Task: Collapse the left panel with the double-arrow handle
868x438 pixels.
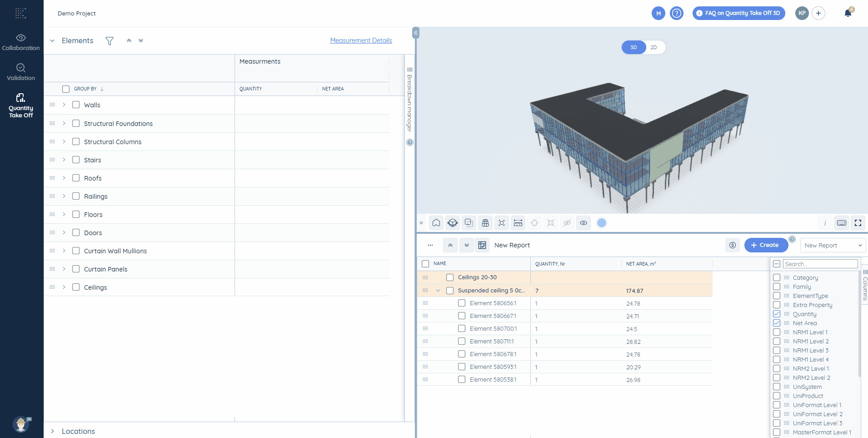Action: tap(415, 33)
